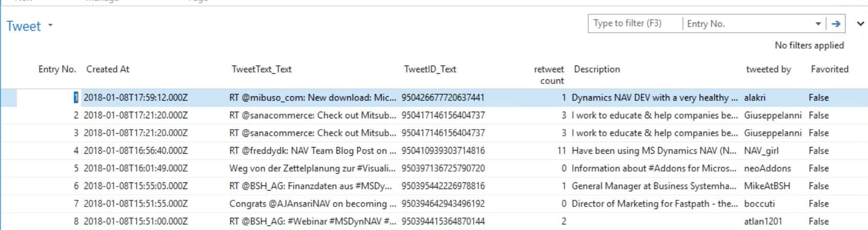
Task: Click the Description column header
Action: pyautogui.click(x=597, y=69)
